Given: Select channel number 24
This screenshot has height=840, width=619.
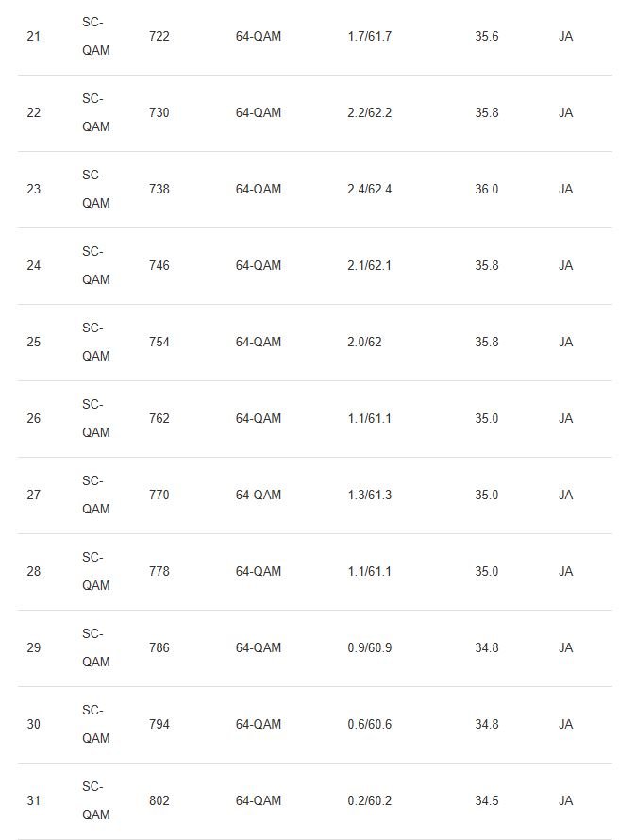Looking at the screenshot, I should point(34,266).
